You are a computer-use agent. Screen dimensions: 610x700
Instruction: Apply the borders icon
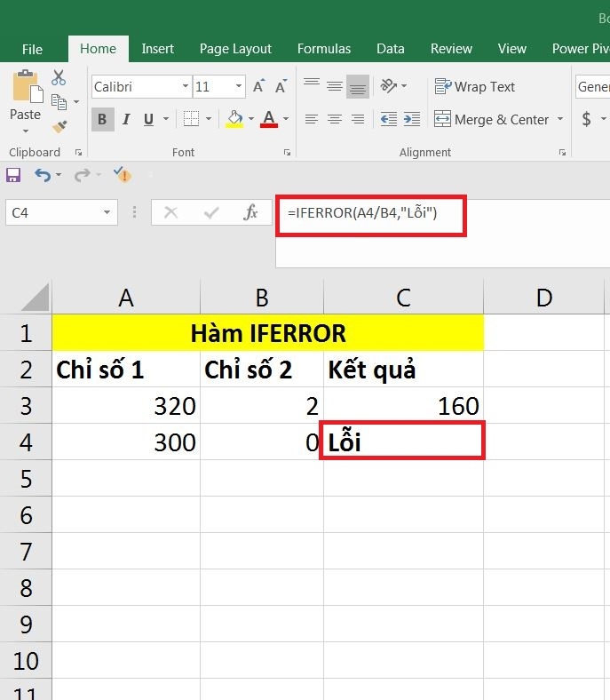pyautogui.click(x=191, y=119)
